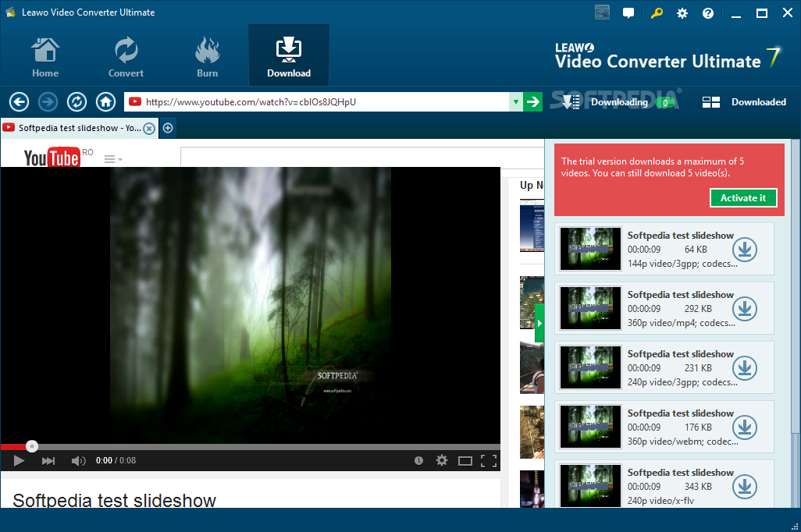Screen dimensions: 801x532
Task: Click the download list scrollbar
Action: (x=796, y=286)
